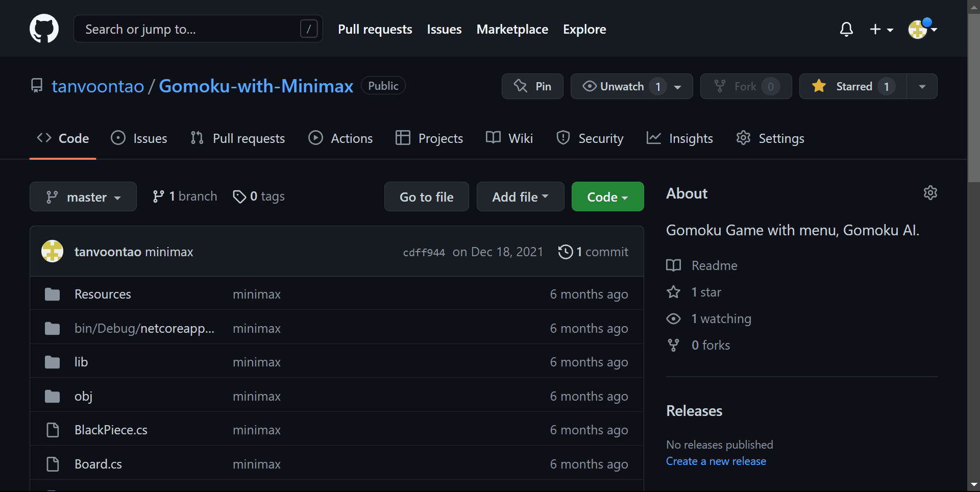The height and width of the screenshot is (492, 980).
Task: Open commit message minimax for lib row
Action: (257, 362)
